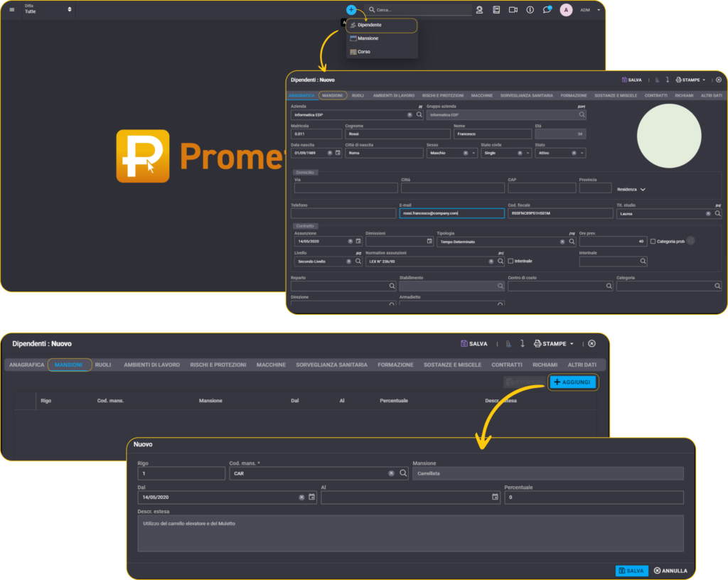Clear the Azienda field value
The height and width of the screenshot is (580, 728).
click(x=409, y=114)
